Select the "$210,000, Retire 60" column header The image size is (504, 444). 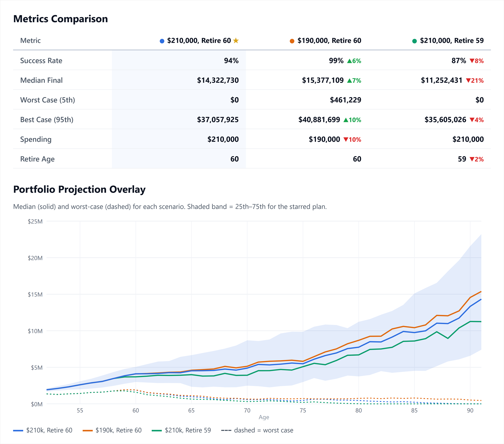(199, 41)
